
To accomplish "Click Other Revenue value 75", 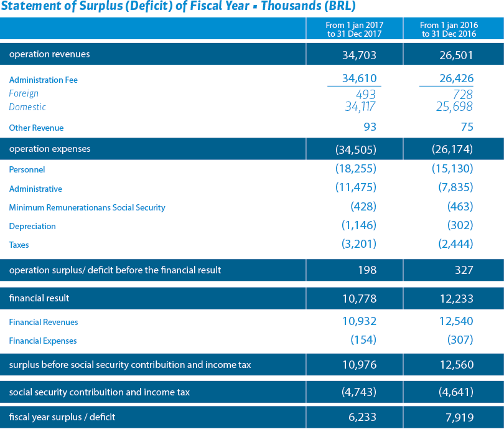I will point(467,126).
